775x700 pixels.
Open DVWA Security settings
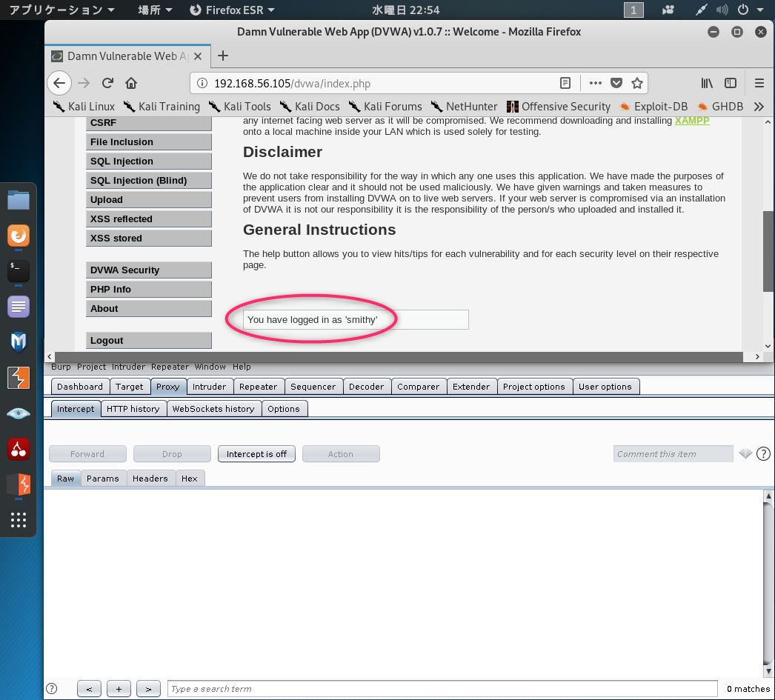[149, 270]
